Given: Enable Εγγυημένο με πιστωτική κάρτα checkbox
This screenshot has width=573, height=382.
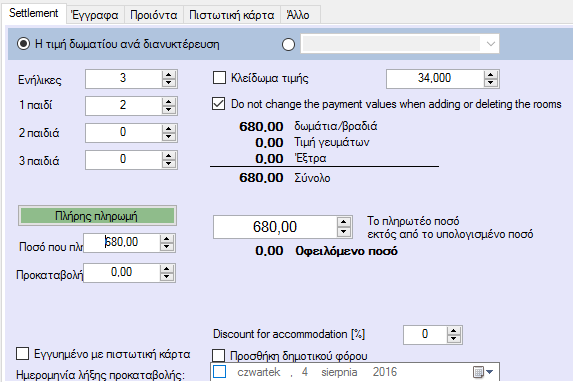Looking at the screenshot, I should point(23,353).
